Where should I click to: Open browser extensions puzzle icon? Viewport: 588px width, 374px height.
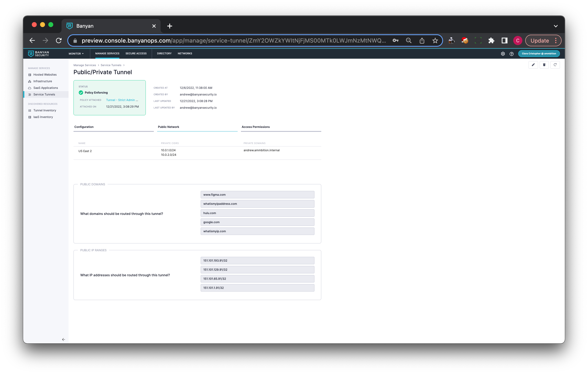coord(491,40)
